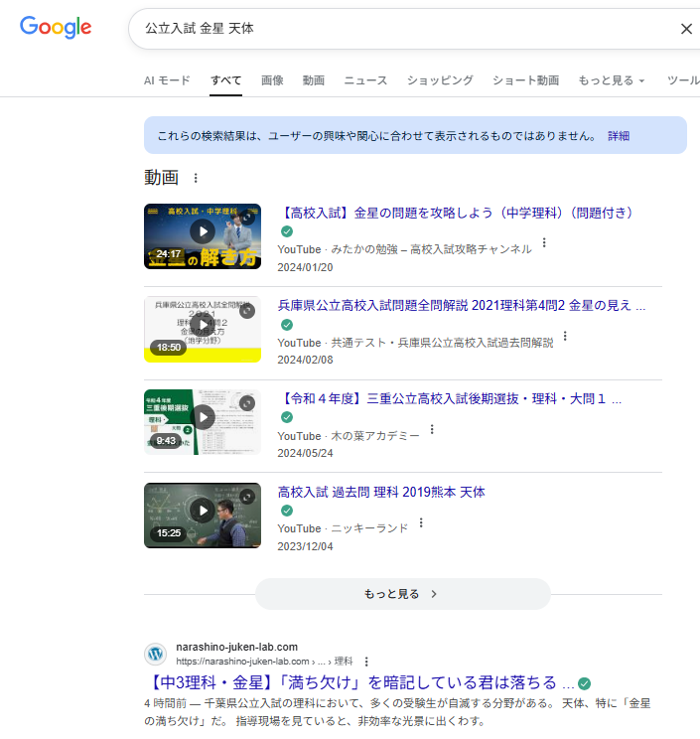Open options menu for 兵庫県公立高校入試 video result
This screenshot has width=700, height=739.
pos(565,336)
